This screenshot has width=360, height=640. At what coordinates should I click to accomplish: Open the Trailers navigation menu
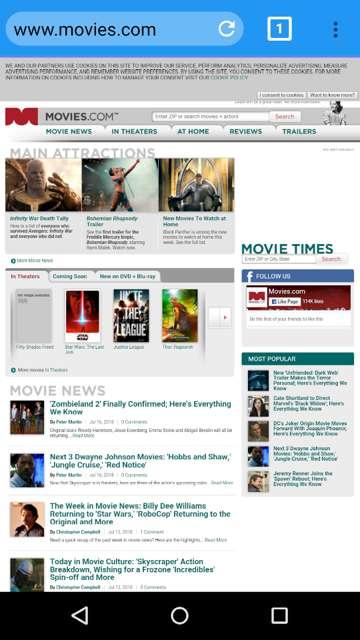pos(299,131)
